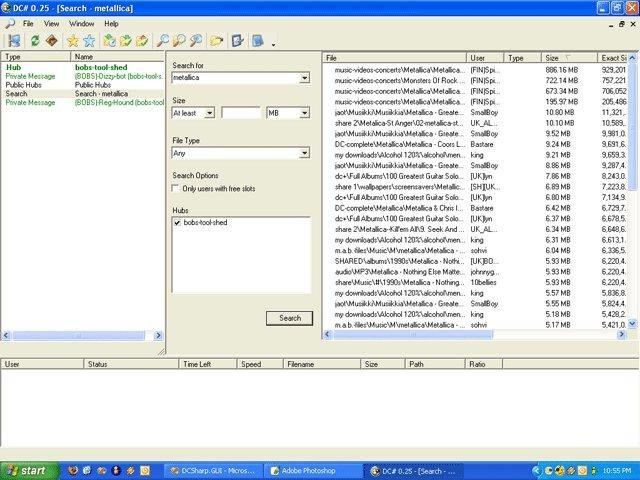Viewport: 640px width, 480px height.
Task: Click the Time Left column header
Action: click(x=208, y=364)
